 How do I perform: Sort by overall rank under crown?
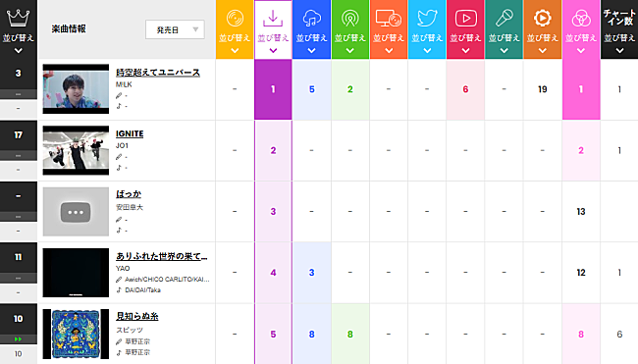pyautogui.click(x=19, y=43)
